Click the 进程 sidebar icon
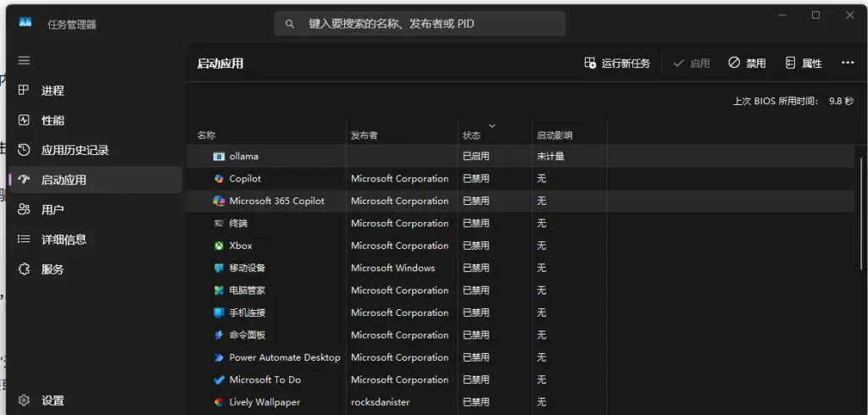 click(23, 90)
